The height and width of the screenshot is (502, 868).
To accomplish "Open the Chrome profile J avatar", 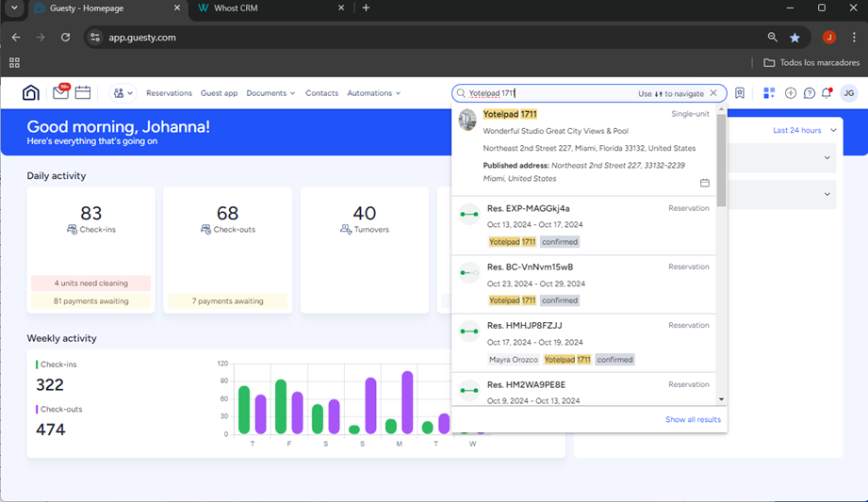I will (x=828, y=37).
